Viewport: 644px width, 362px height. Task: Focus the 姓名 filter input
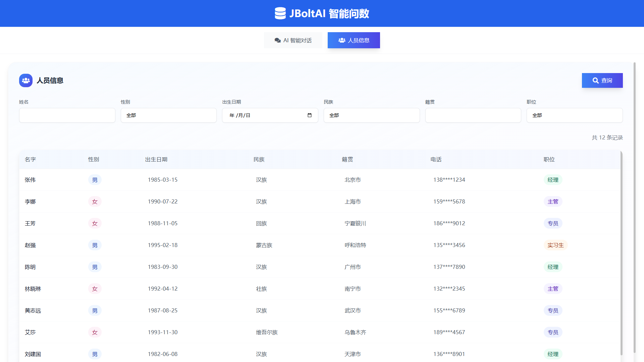coord(67,115)
